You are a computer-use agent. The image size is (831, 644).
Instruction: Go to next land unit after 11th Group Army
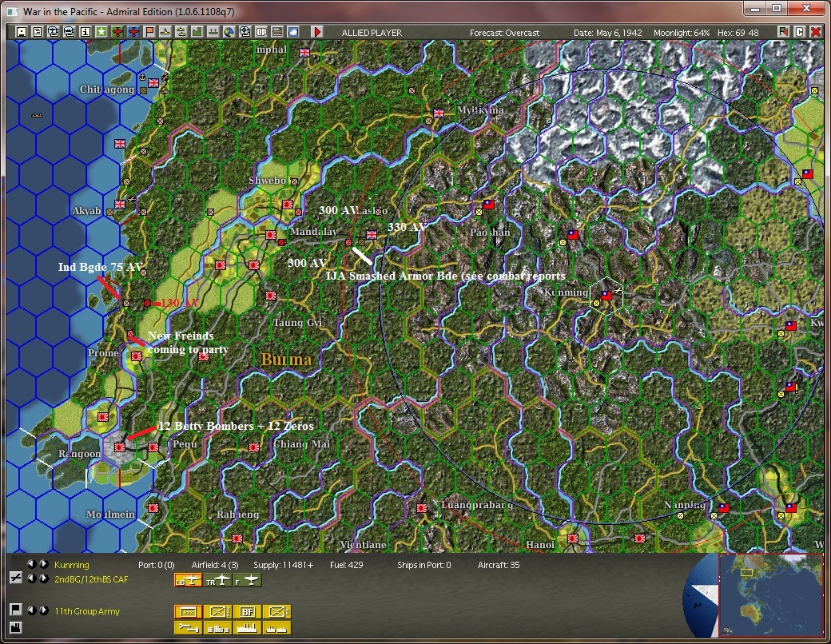[x=43, y=610]
